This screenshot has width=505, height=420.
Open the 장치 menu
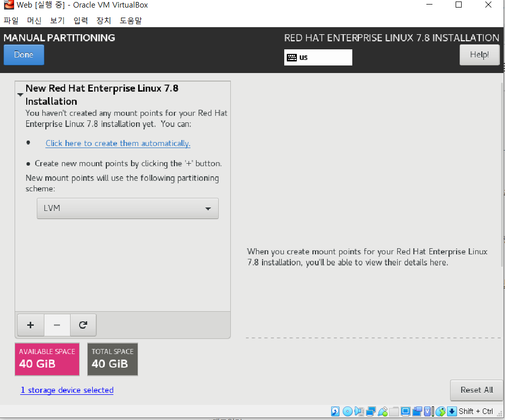[104, 21]
